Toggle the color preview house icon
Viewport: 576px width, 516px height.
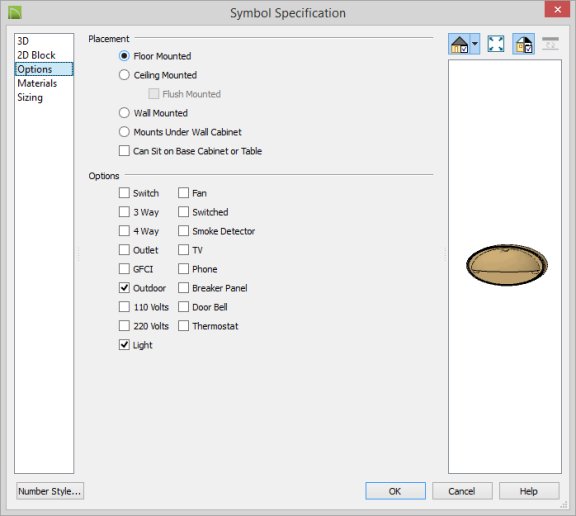pyautogui.click(x=523, y=44)
